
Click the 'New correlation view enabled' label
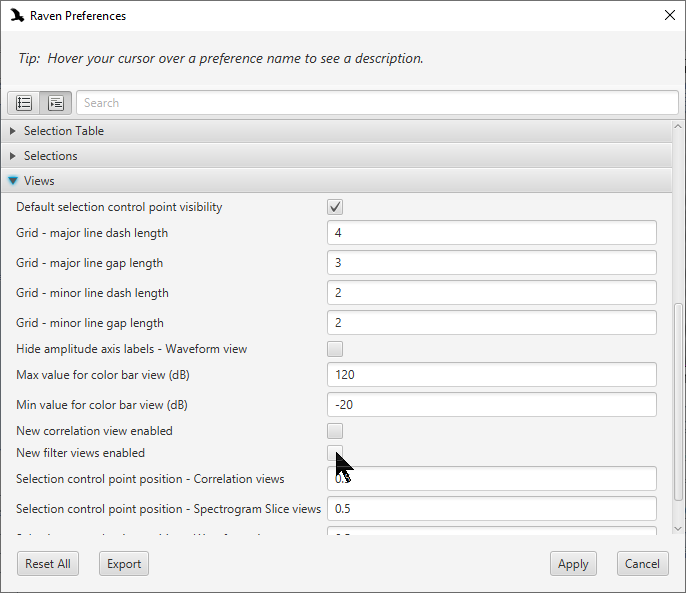[94, 431]
